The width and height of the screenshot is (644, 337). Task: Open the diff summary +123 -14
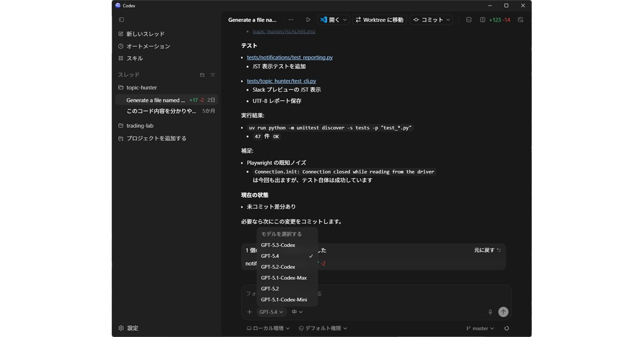tap(496, 20)
